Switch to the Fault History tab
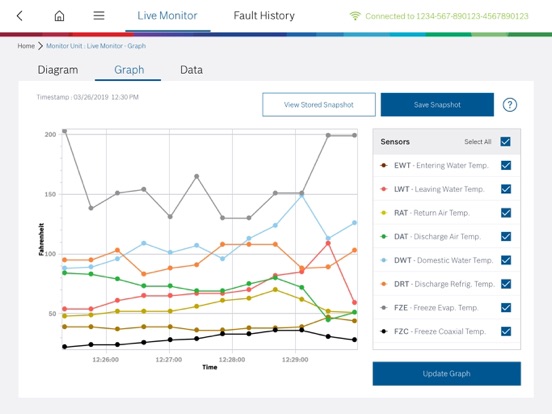The height and width of the screenshot is (414, 552). (x=264, y=15)
